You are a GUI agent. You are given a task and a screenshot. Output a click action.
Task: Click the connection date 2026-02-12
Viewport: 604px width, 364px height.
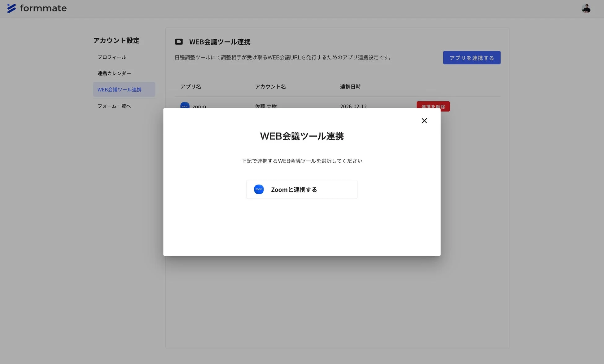click(x=353, y=106)
